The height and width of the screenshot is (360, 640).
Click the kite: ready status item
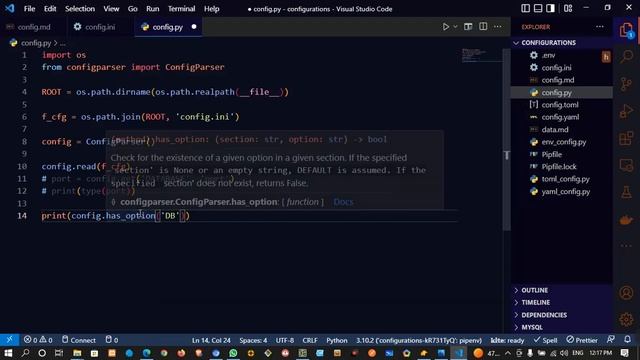point(507,340)
